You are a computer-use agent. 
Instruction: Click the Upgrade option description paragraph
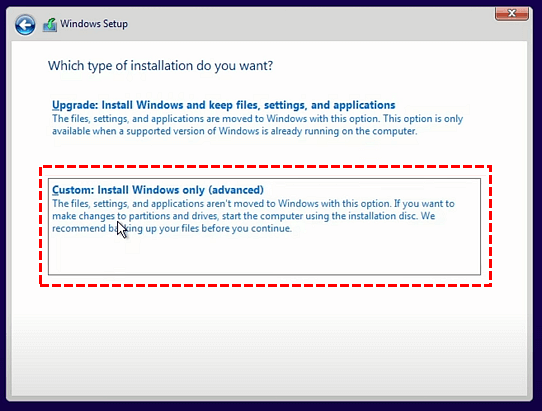257,125
